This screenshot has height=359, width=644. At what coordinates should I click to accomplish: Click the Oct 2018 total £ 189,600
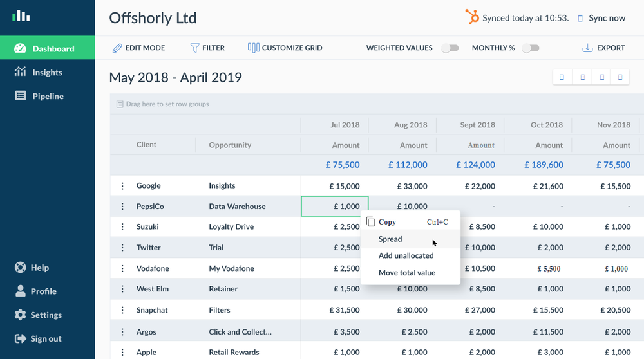(544, 165)
